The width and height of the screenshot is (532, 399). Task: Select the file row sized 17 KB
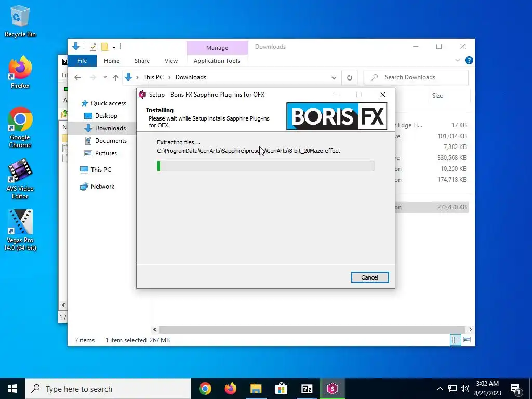(432, 125)
